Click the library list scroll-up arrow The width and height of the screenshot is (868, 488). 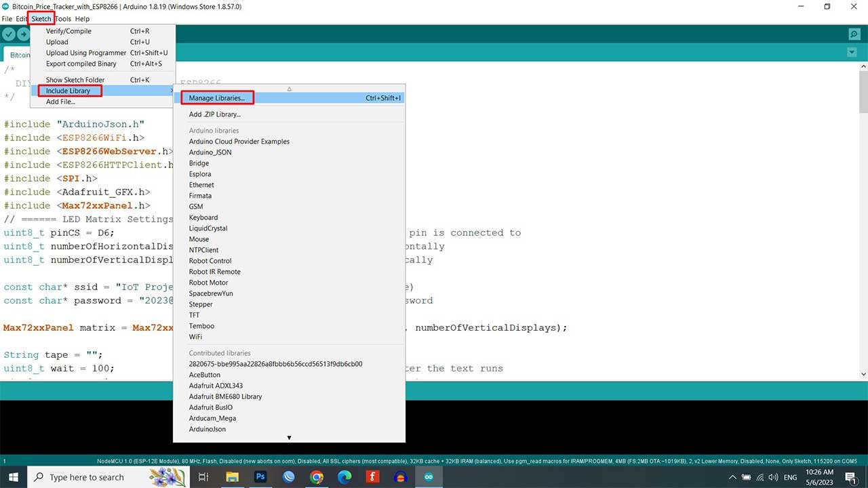pyautogui.click(x=290, y=89)
